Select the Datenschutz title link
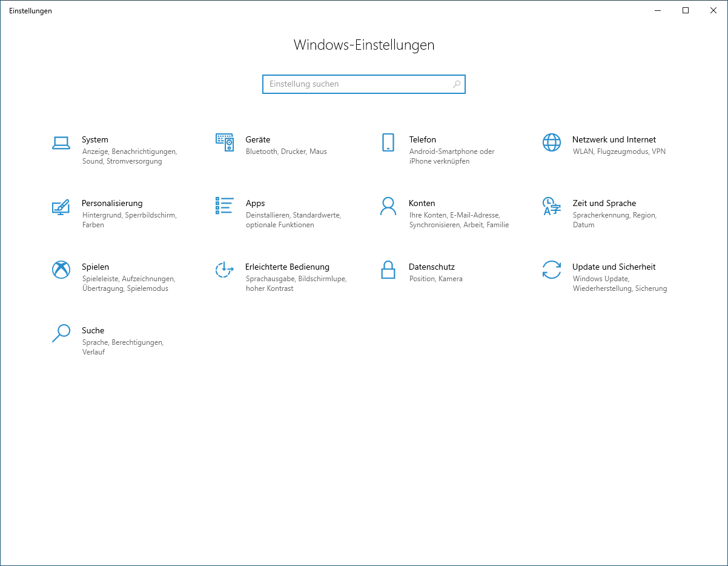 432,267
